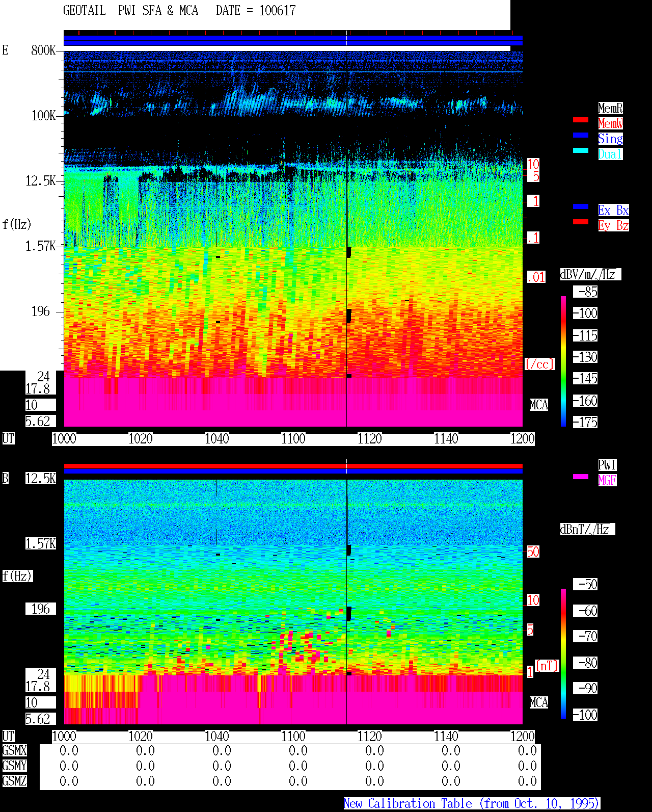Viewport: 652px width, 812px height.
Task: Click the MemR legend label
Action: point(610,108)
